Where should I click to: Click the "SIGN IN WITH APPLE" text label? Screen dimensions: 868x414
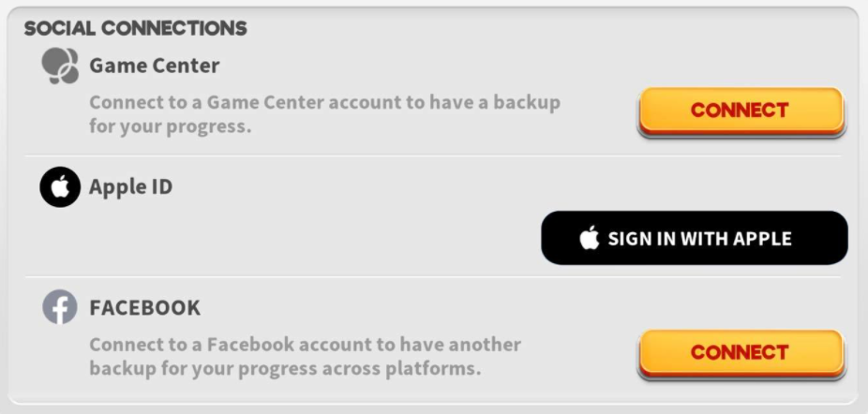click(x=699, y=239)
